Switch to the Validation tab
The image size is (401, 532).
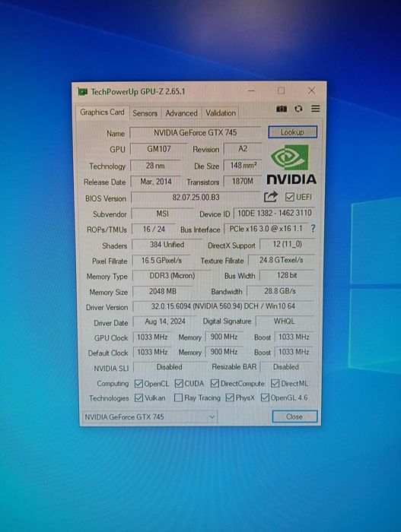(221, 113)
